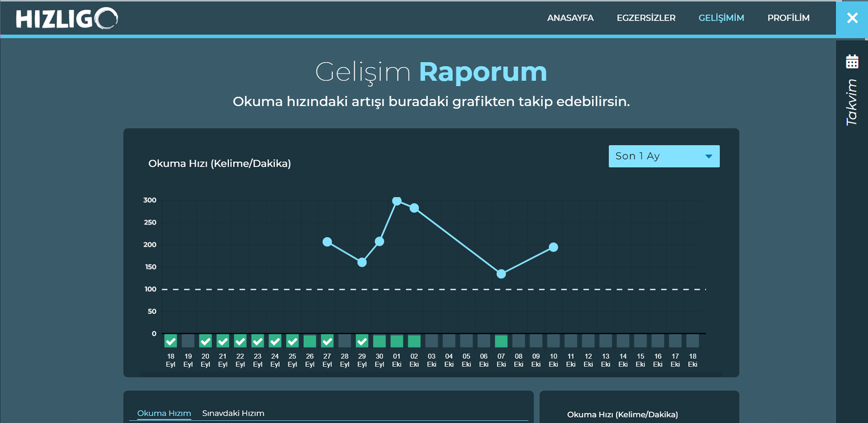The width and height of the screenshot is (868, 423).
Task: Click the lowest data point at 07 Eki
Action: pos(501,274)
